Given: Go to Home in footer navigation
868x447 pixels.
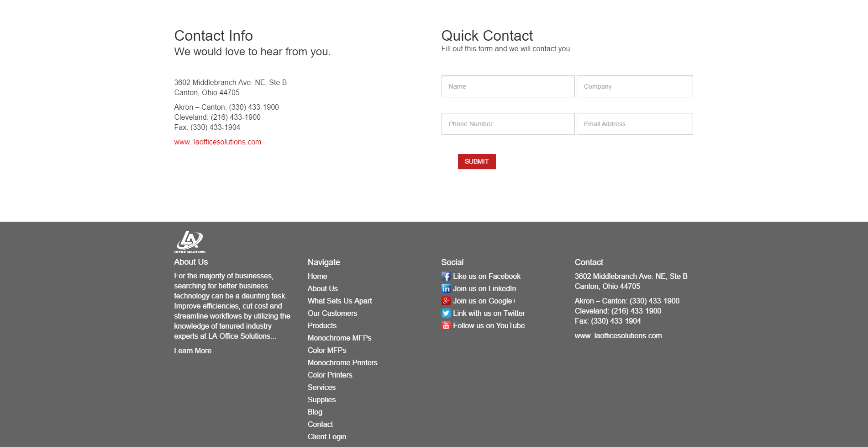Looking at the screenshot, I should (x=317, y=276).
